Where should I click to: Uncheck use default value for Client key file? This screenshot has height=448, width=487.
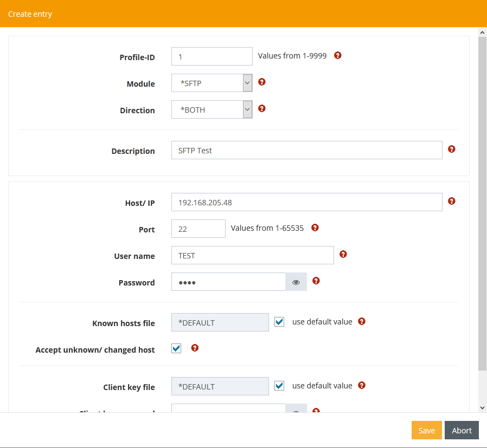coord(279,386)
